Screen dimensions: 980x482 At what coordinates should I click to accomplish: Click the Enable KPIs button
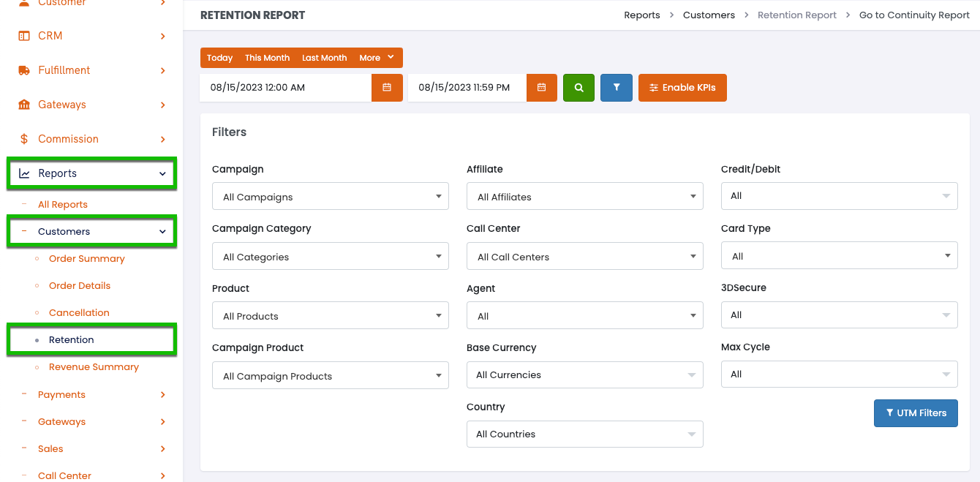pyautogui.click(x=682, y=88)
